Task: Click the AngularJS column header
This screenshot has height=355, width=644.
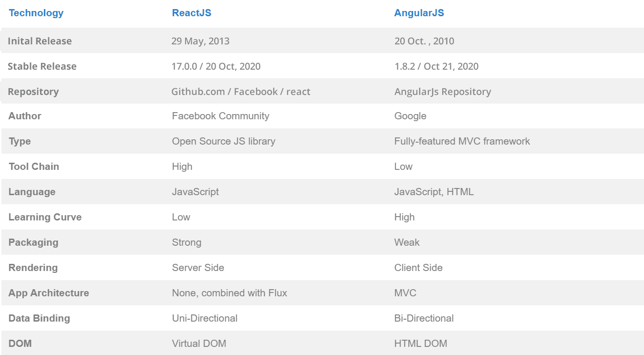Action: 419,13
